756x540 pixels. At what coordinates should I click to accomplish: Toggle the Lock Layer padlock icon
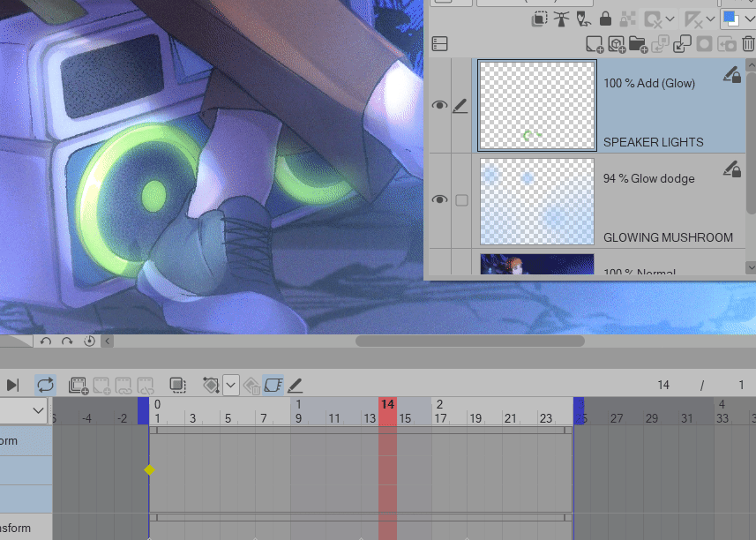(x=605, y=19)
